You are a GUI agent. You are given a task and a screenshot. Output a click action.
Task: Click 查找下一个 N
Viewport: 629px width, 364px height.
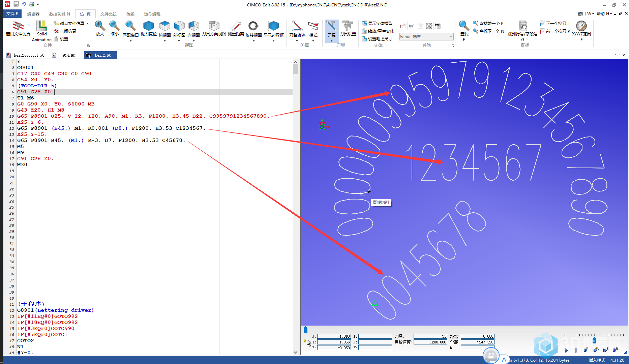488,31
